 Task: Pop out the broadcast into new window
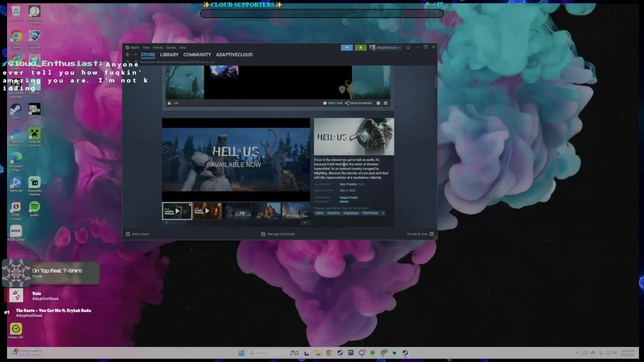(386, 103)
